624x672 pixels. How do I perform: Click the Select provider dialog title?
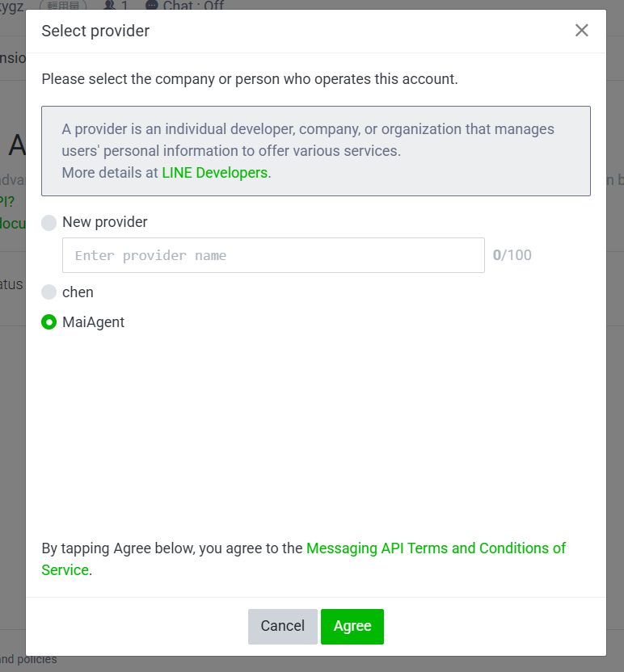click(x=95, y=31)
